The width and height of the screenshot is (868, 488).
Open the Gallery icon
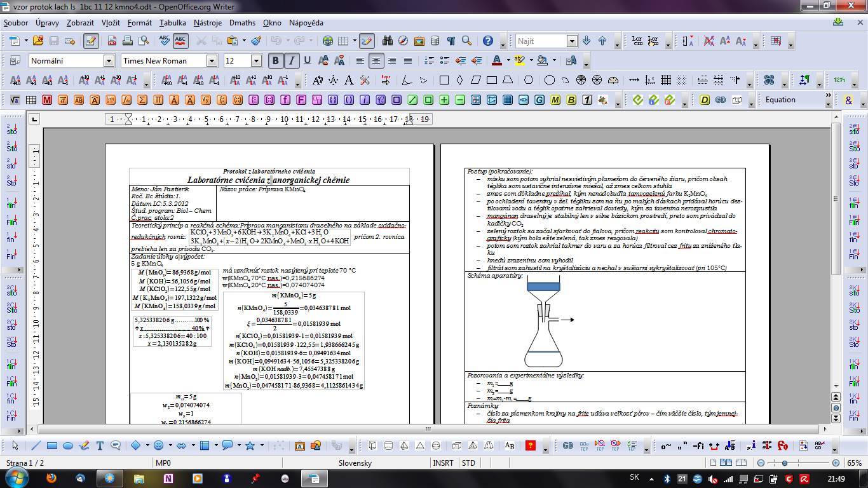[419, 41]
